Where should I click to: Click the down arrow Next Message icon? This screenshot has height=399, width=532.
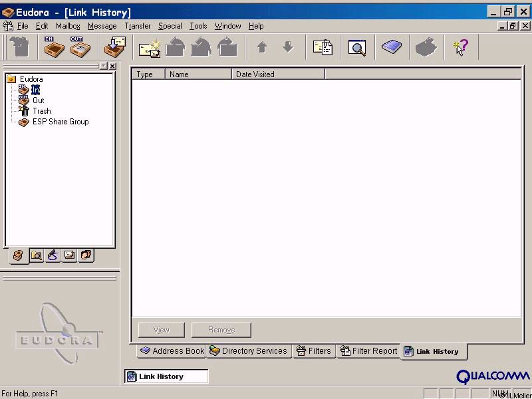[288, 47]
